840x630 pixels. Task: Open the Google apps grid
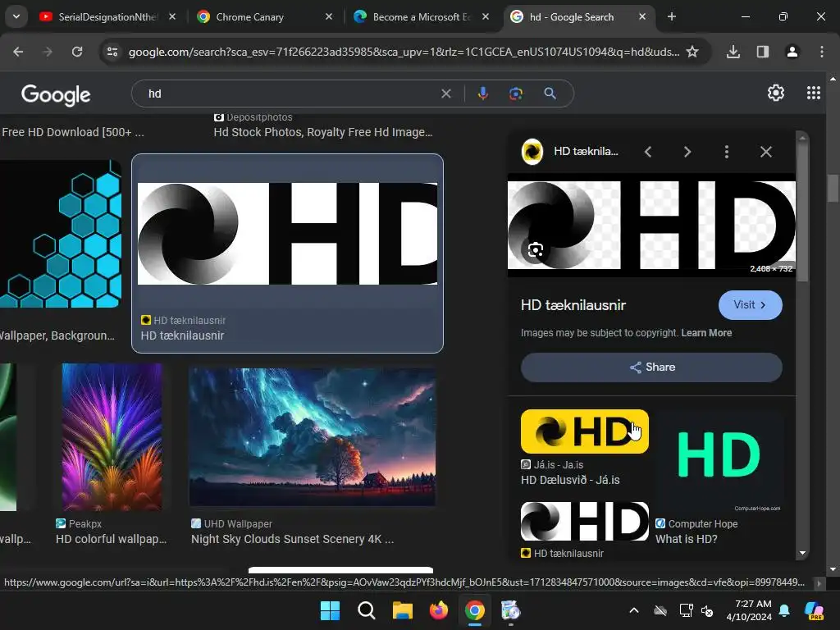813,93
